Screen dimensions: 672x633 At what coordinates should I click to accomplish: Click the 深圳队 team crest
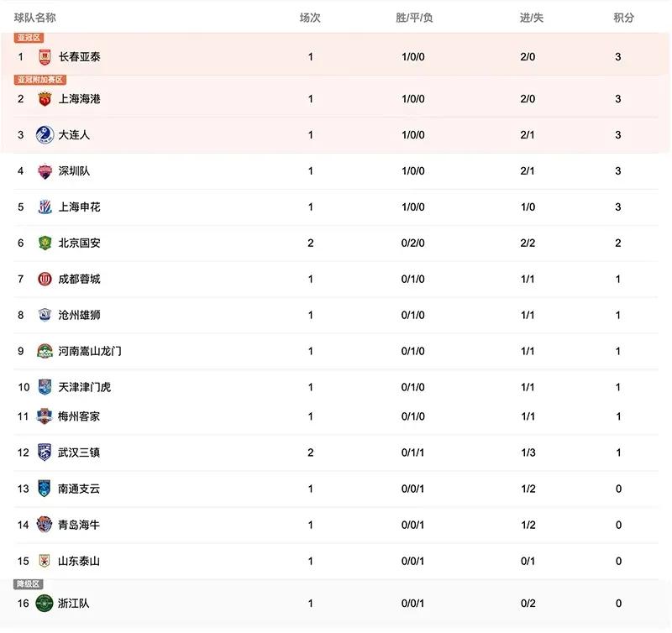(x=45, y=171)
